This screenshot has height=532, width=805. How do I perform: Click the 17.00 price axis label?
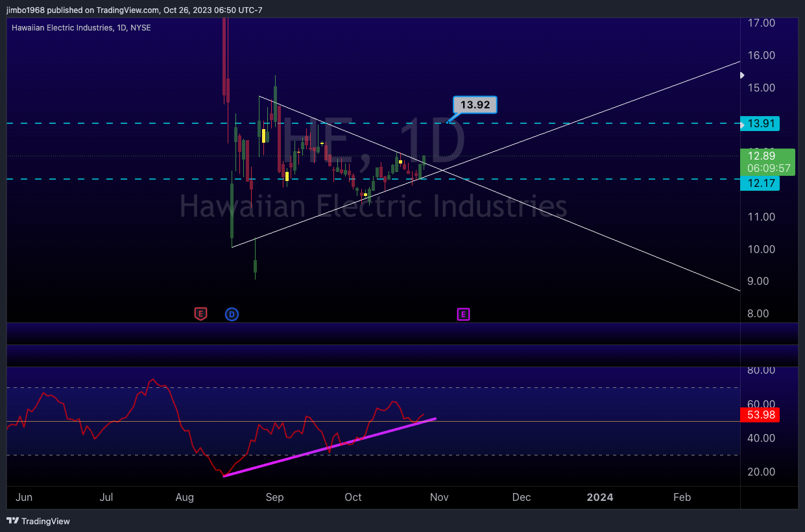762,23
